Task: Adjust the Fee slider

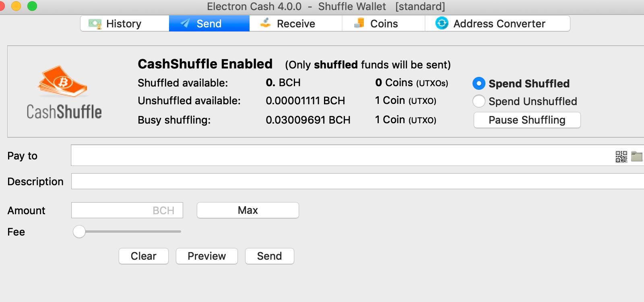Action: tap(79, 232)
